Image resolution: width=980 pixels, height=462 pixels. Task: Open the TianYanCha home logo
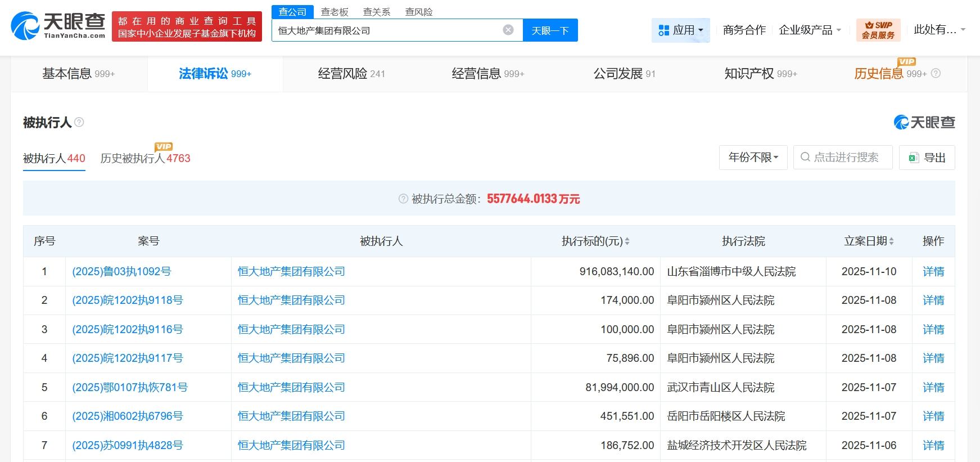click(x=58, y=26)
